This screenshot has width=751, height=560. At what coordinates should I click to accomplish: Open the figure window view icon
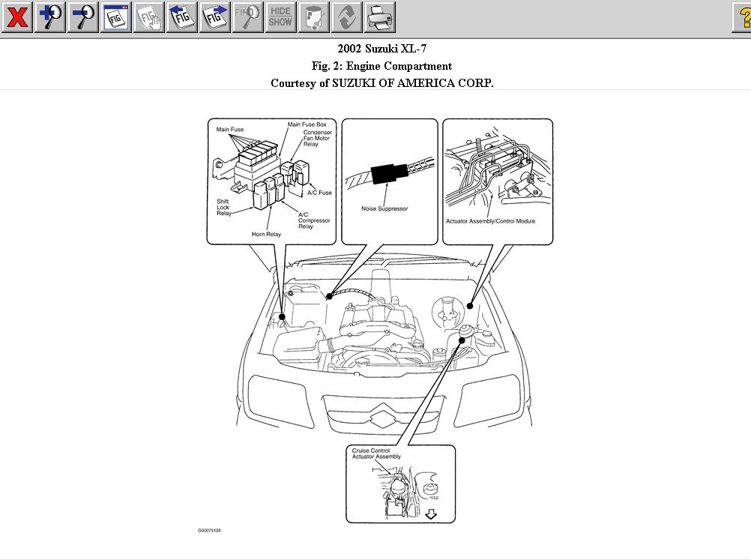(116, 17)
